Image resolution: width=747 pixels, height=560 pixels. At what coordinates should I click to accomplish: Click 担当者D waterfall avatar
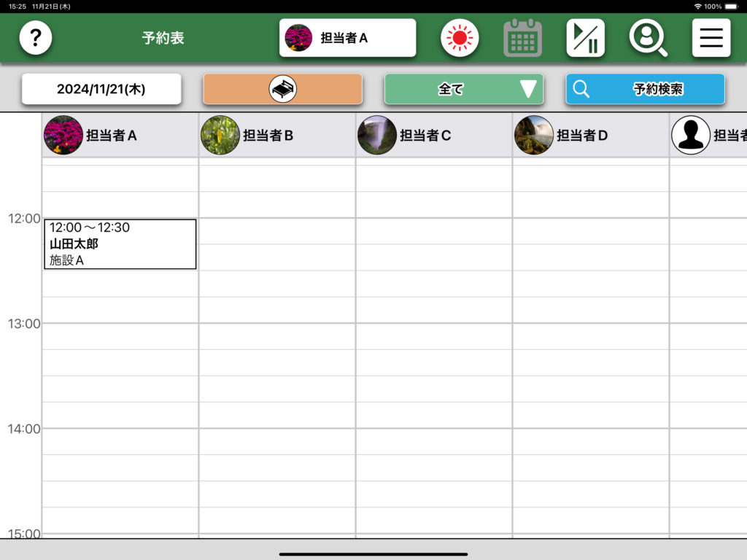(533, 135)
